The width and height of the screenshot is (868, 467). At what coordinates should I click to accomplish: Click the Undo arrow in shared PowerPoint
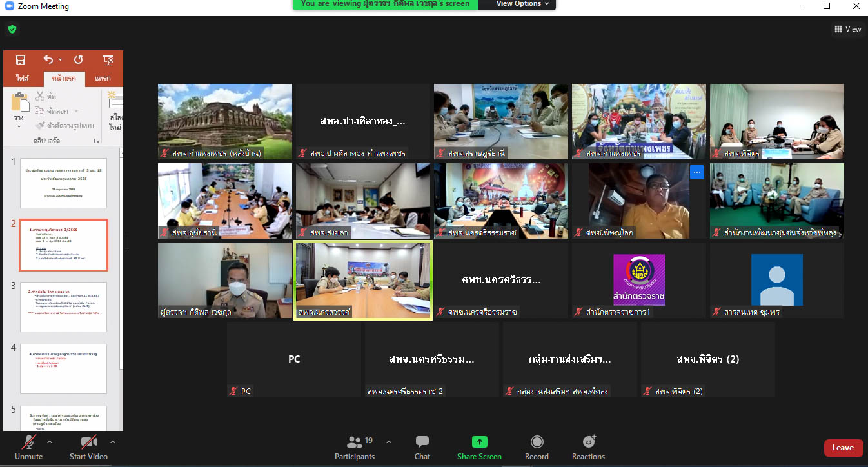point(48,60)
